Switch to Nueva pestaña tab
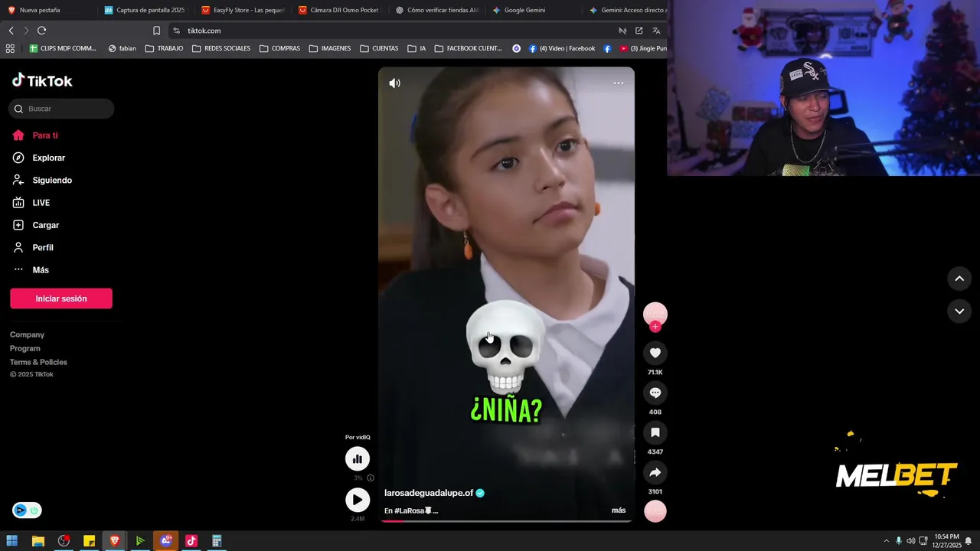980x551 pixels. (47, 10)
